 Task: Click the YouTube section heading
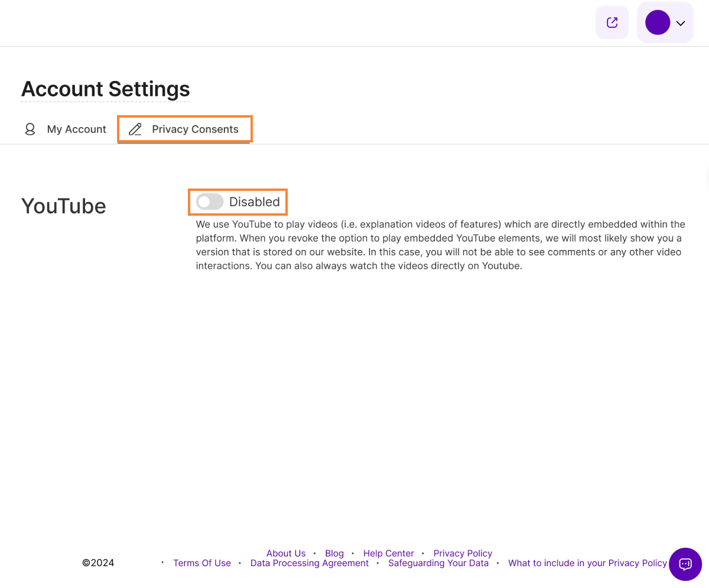pyautogui.click(x=64, y=206)
